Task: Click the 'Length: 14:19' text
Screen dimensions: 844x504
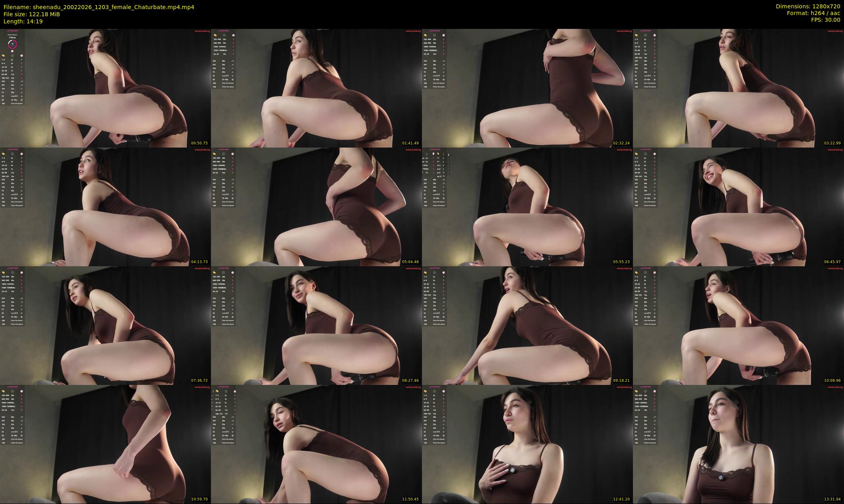Action: click(23, 21)
